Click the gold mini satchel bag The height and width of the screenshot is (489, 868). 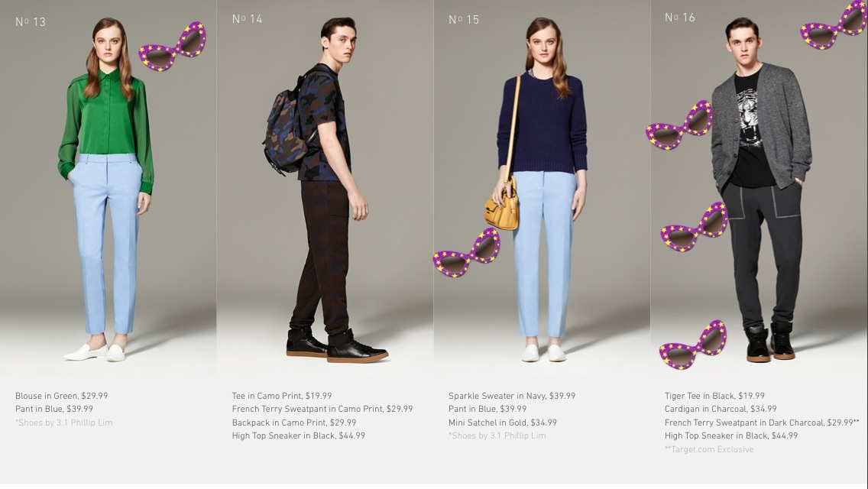point(502,209)
